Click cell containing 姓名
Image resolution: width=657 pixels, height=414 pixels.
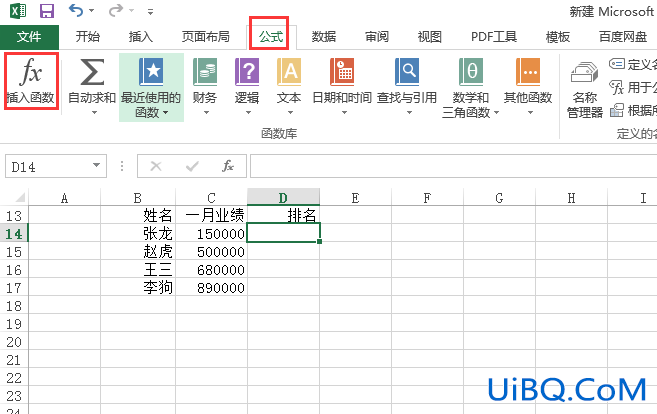(138, 215)
